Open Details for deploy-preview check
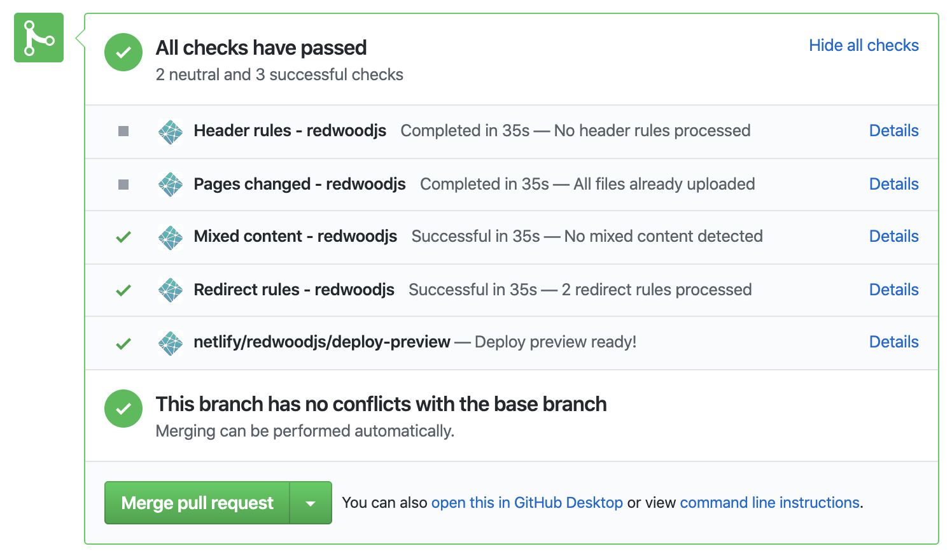 click(893, 342)
